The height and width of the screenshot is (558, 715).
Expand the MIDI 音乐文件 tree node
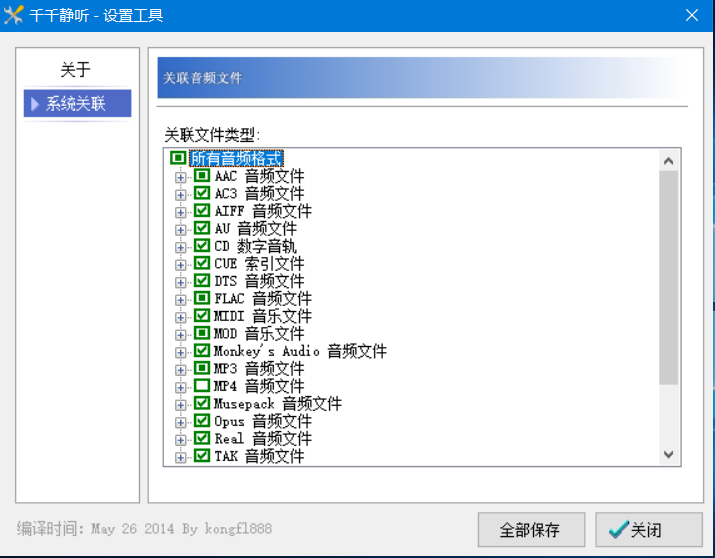coord(181,316)
